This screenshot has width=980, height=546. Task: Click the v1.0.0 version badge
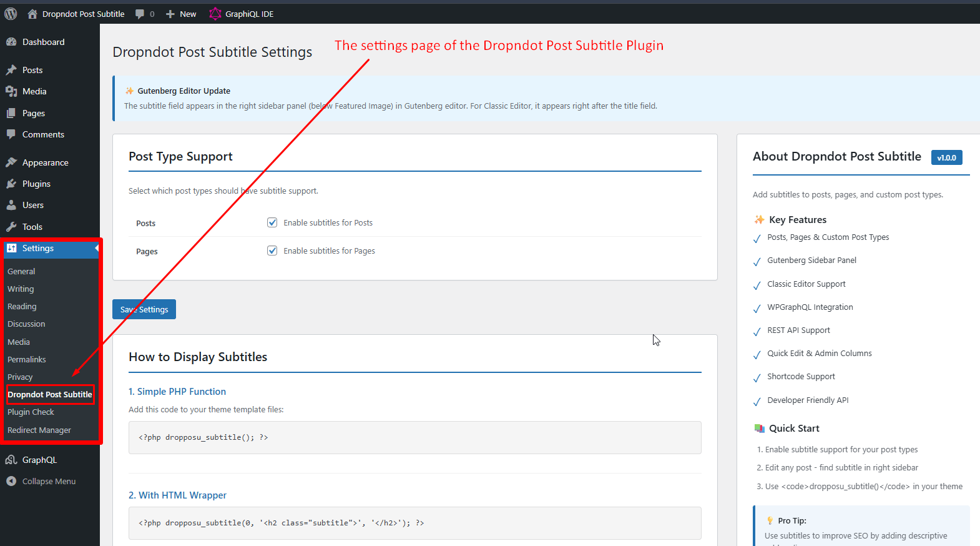[x=946, y=157]
